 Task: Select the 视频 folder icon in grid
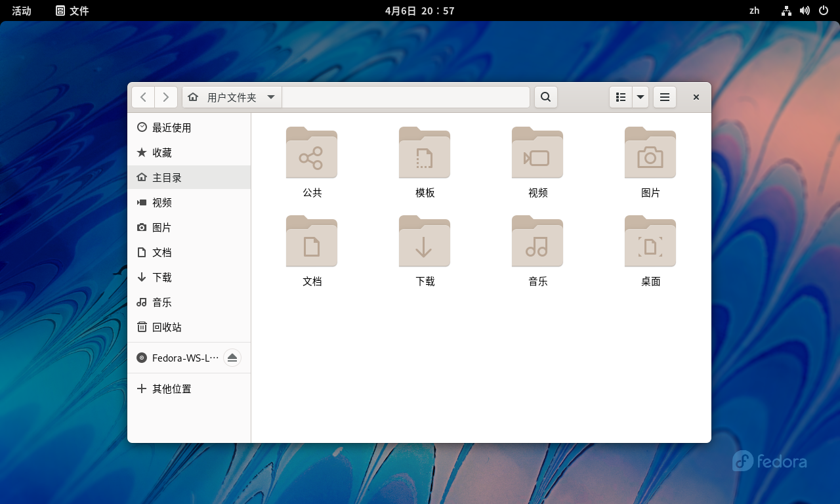pos(537,152)
